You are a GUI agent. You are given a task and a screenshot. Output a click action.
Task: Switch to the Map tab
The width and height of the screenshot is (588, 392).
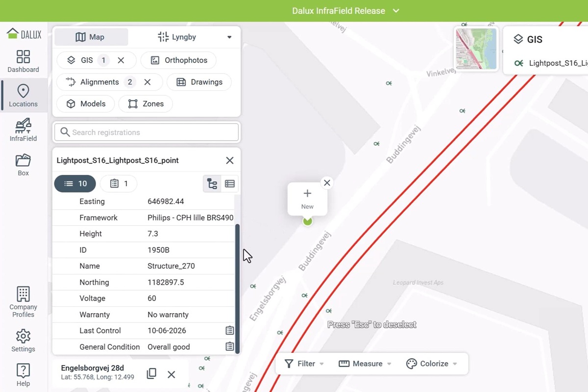(x=91, y=37)
